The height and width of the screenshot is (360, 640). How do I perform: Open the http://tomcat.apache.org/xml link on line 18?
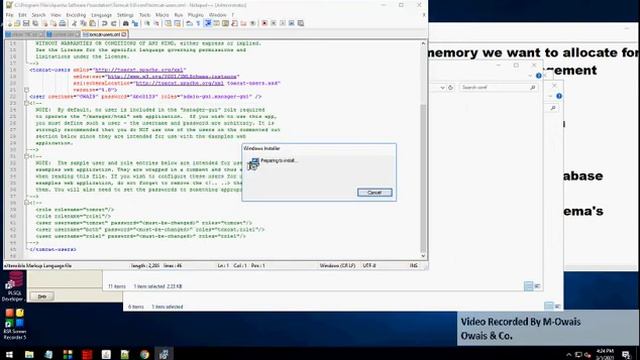point(140,70)
